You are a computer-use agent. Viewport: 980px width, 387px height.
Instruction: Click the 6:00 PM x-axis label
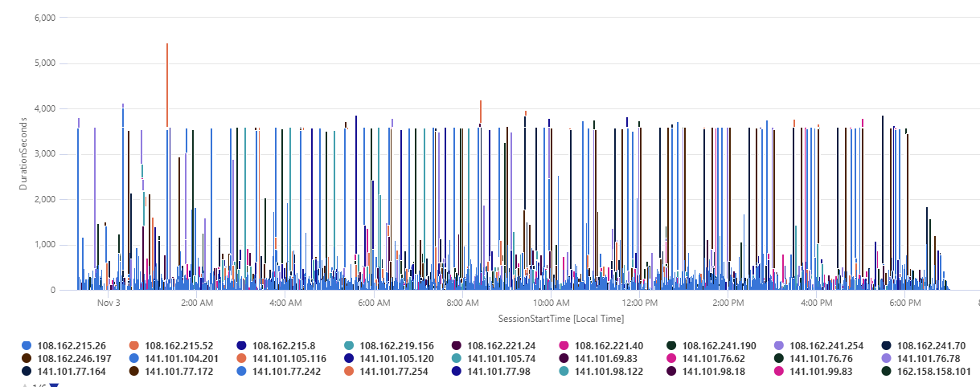coord(905,303)
